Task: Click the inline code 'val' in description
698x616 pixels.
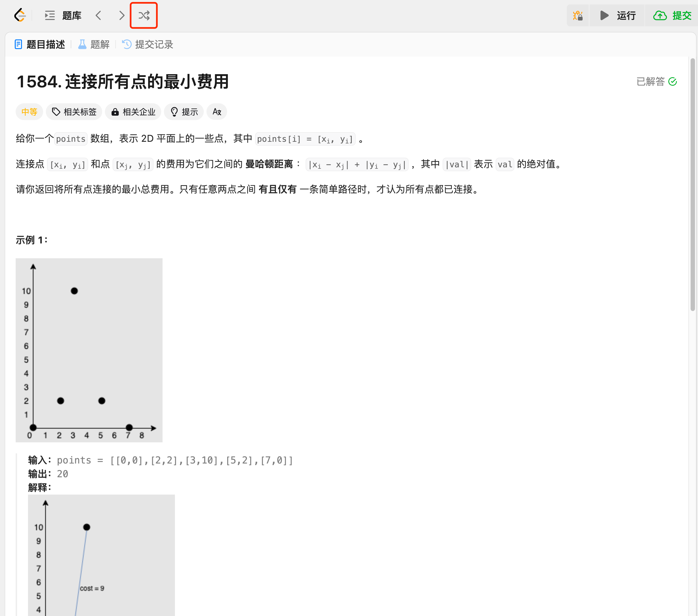Action: pyautogui.click(x=505, y=164)
